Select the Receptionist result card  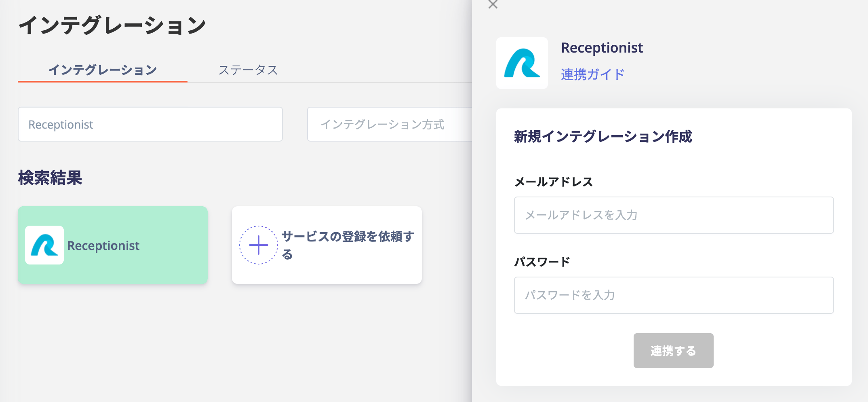pos(113,245)
